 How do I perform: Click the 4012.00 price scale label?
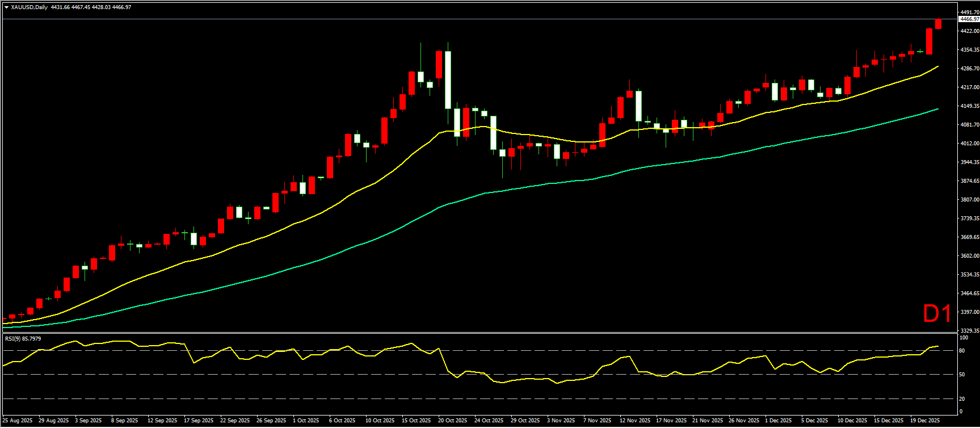pyautogui.click(x=969, y=144)
